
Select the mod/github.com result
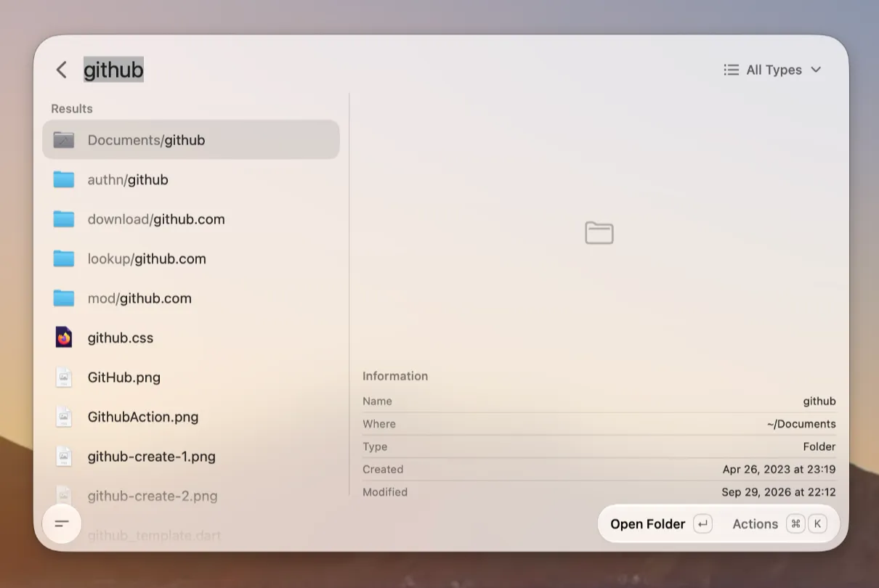(191, 298)
